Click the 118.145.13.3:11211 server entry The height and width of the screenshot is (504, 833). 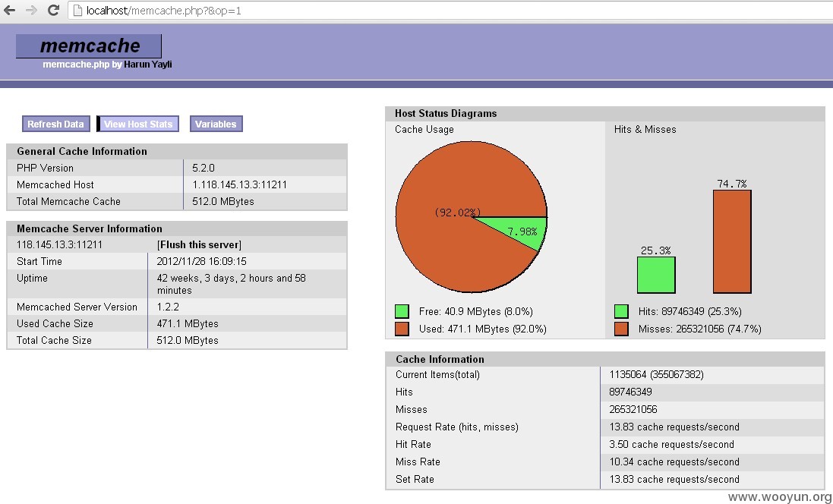[59, 245]
